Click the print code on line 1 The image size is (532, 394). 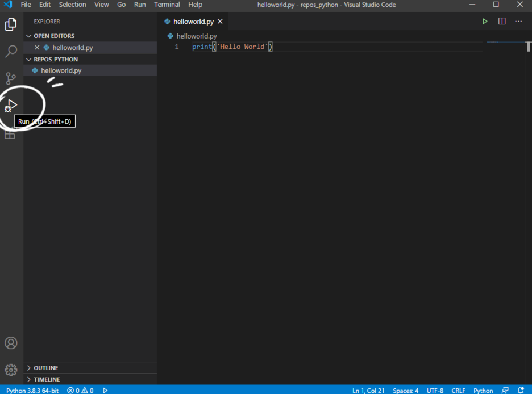tap(232, 47)
